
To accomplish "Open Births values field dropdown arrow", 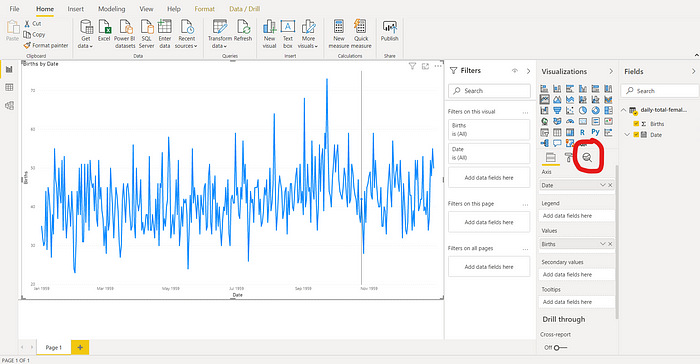I will click(602, 244).
